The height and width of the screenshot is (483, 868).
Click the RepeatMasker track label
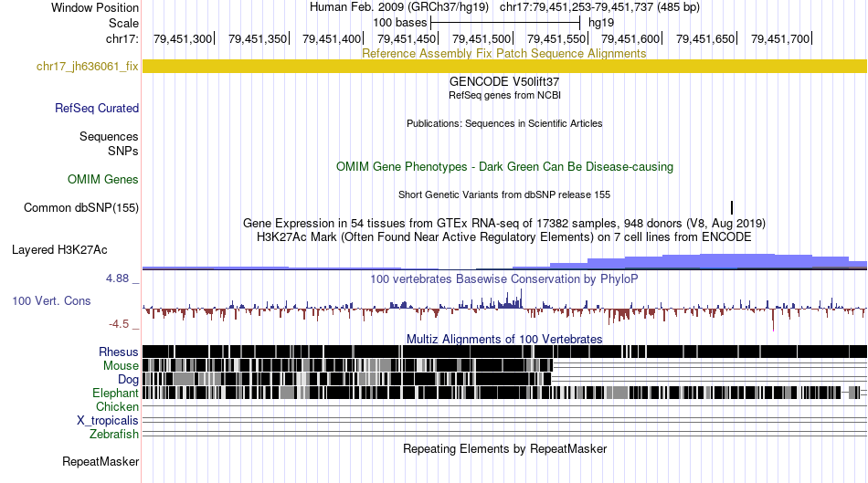pos(101,461)
